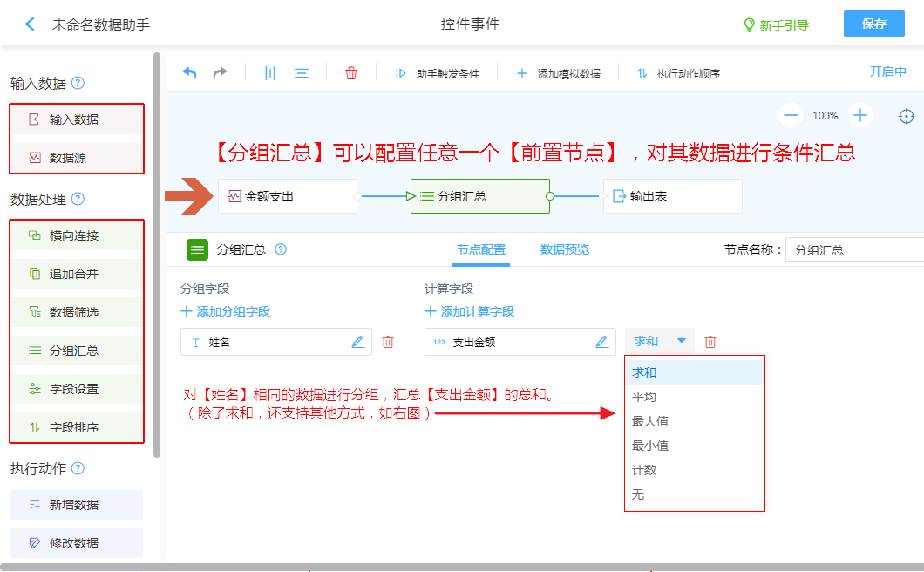Click the zoom in plus icon
Viewport: 924px width, 572px height.
tap(860, 115)
